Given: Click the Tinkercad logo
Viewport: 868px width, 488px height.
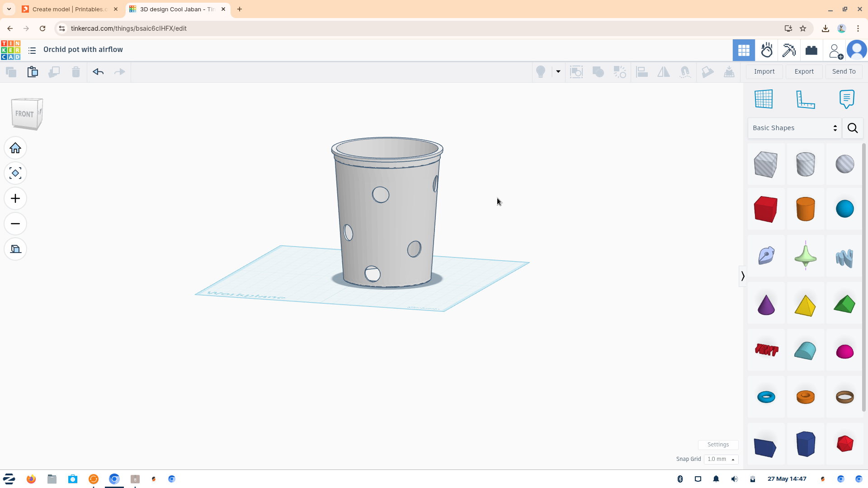Looking at the screenshot, I should coord(10,50).
